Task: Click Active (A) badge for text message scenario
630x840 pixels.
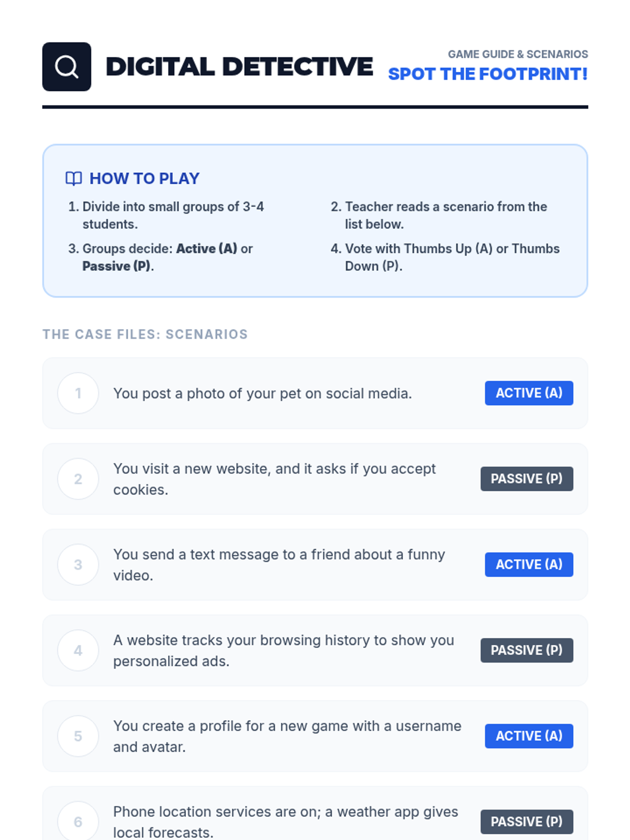Action: coord(529,565)
